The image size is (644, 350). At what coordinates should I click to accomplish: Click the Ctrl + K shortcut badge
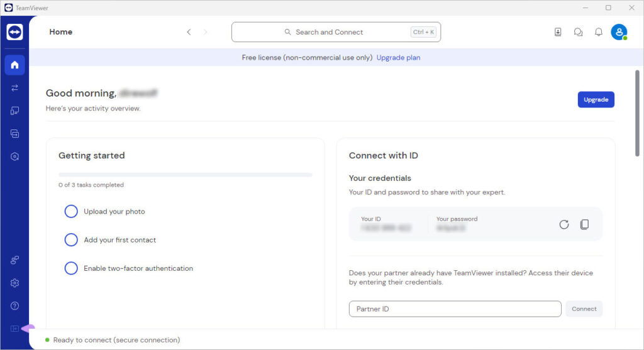pos(423,32)
